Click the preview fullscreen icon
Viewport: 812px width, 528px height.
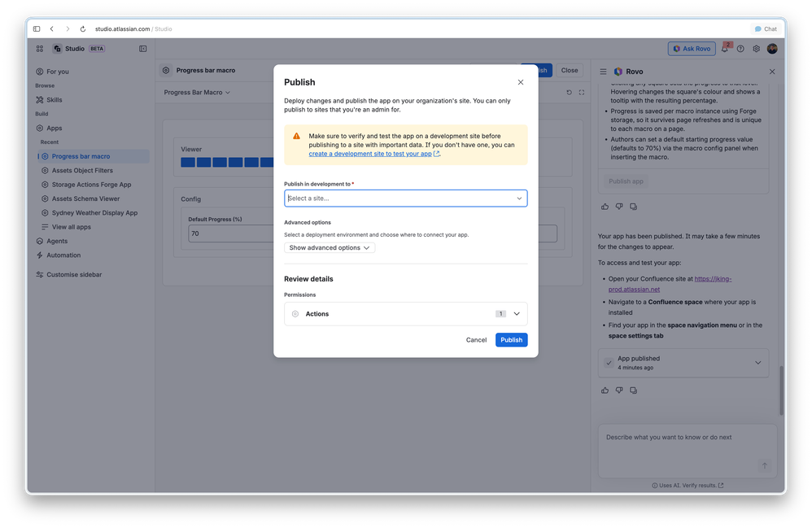tap(582, 93)
